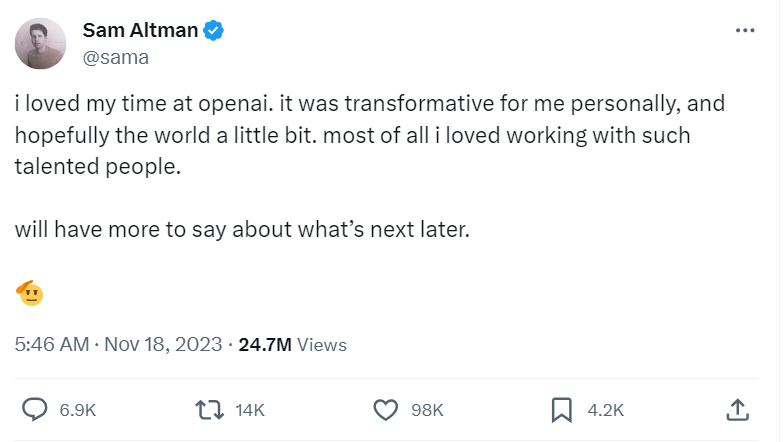Like the tweet with the heart icon
Viewport: 783px width, 442px height.
[x=386, y=409]
